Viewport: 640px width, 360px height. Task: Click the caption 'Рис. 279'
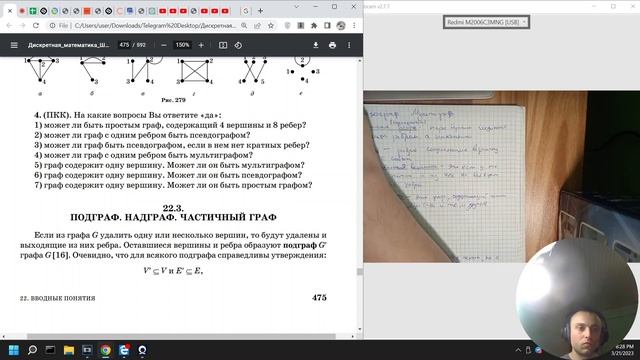pos(173,100)
